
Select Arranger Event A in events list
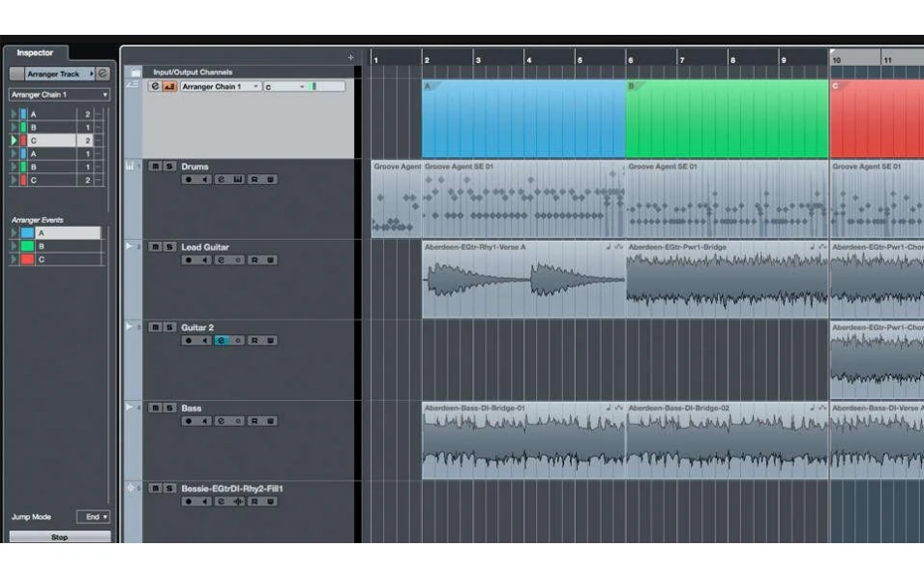68,233
